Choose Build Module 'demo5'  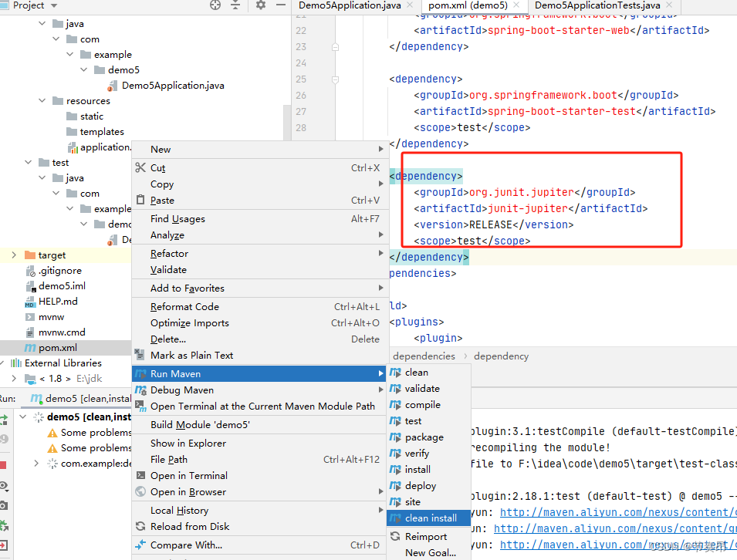(x=259, y=425)
